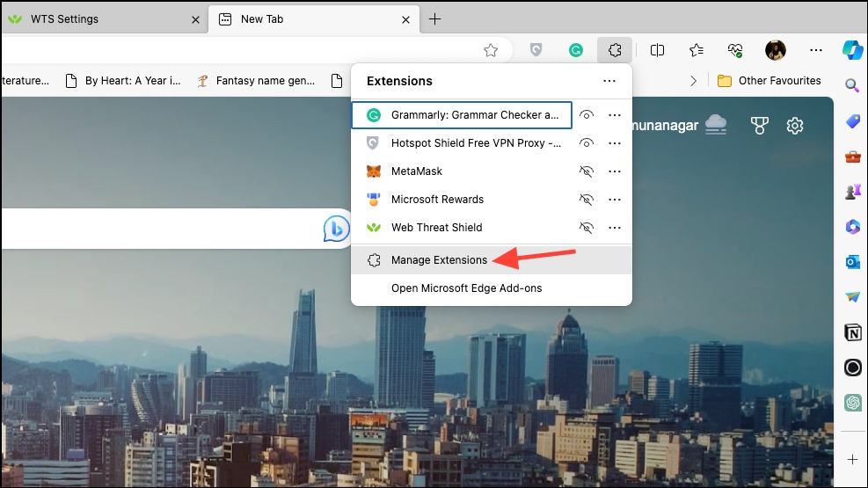Click Open Microsoft Edge Add-ons
This screenshot has height=488, width=868.
(x=491, y=288)
